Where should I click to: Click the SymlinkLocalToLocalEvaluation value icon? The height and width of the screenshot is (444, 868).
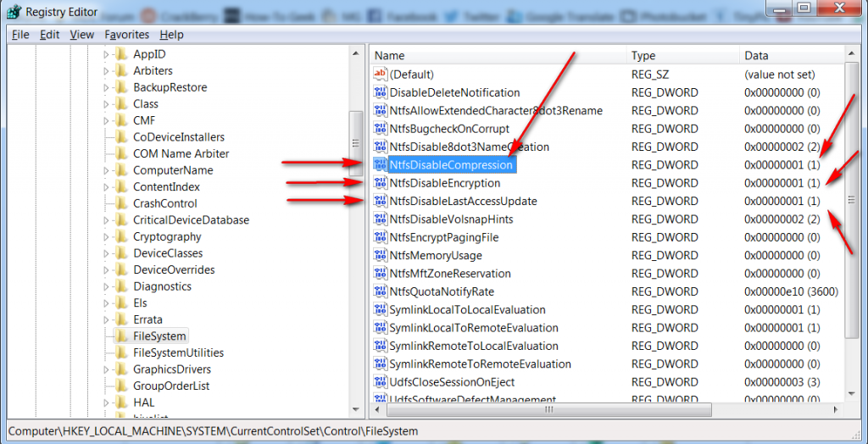coord(381,309)
